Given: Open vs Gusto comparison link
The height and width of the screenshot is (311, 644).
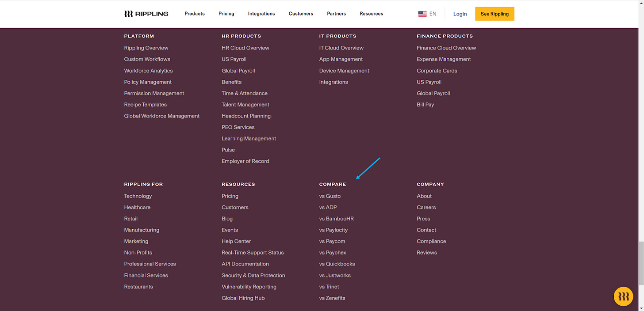Looking at the screenshot, I should pyautogui.click(x=330, y=196).
